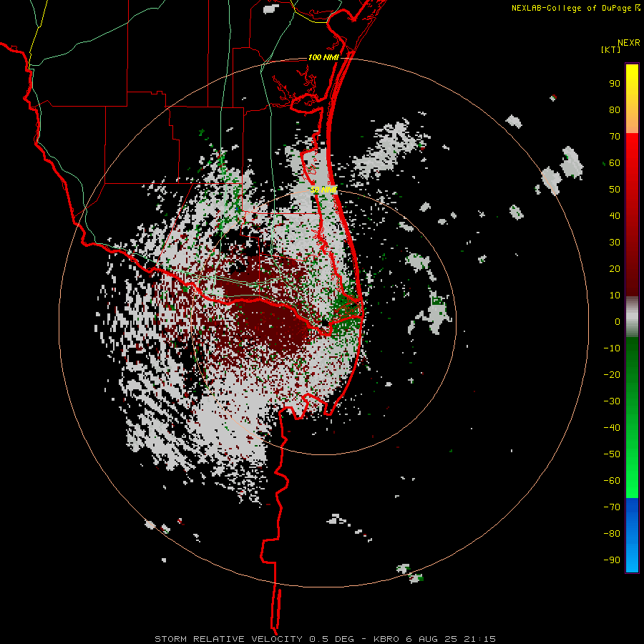
Task: Click the [KT] units label
Action: 611,49
